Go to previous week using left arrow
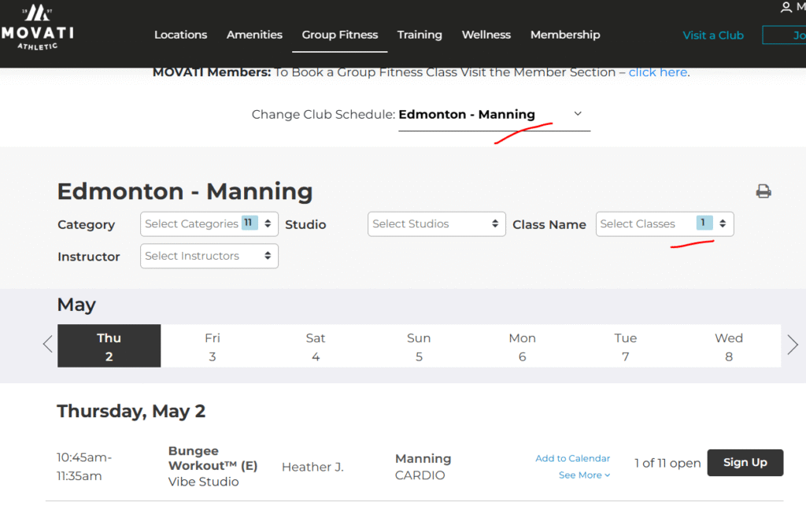This screenshot has width=806, height=532. pyautogui.click(x=48, y=344)
